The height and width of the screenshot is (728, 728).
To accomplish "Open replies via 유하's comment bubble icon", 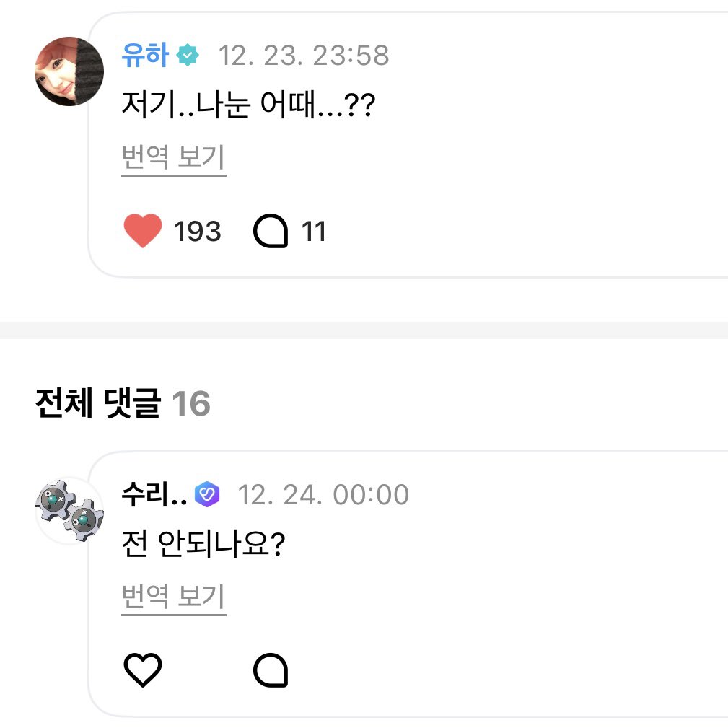I will point(271,232).
